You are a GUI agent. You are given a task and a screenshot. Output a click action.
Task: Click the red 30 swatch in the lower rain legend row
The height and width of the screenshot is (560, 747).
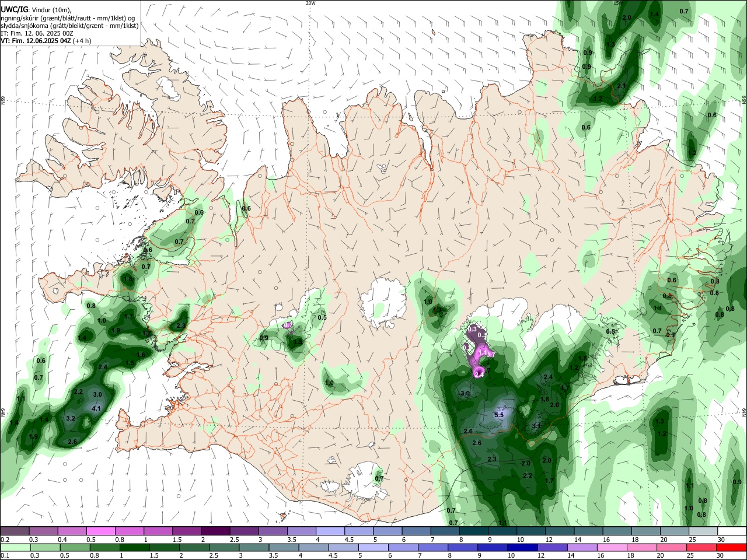pyautogui.click(x=731, y=547)
